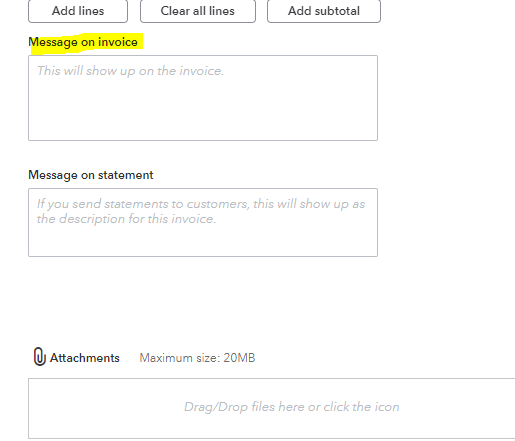The height and width of the screenshot is (441, 515).
Task: Click placeholder 'This will show up on the invoice'
Action: coord(130,71)
